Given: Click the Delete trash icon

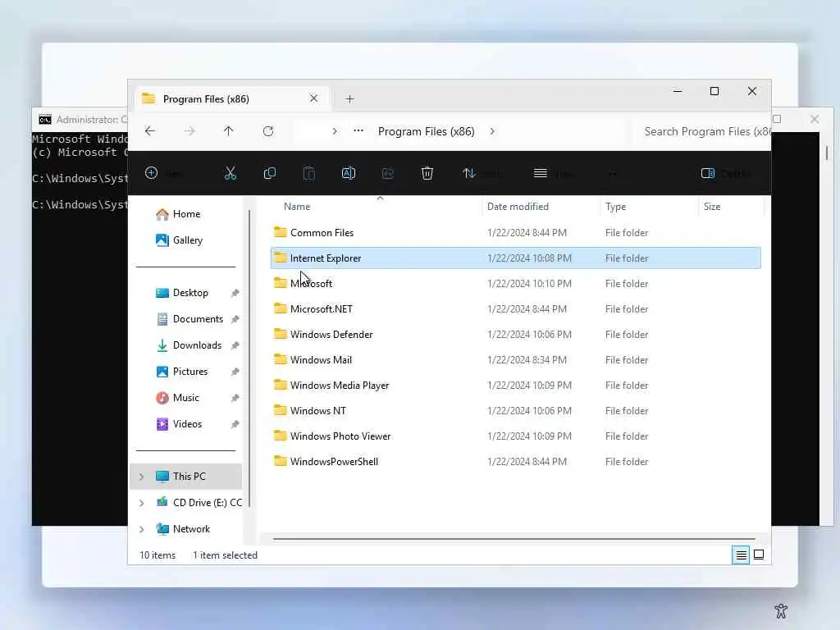Looking at the screenshot, I should point(427,173).
